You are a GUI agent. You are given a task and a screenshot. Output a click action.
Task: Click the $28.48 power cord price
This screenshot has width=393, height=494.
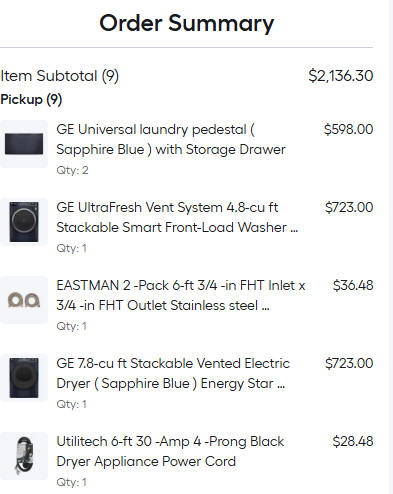pos(353,441)
